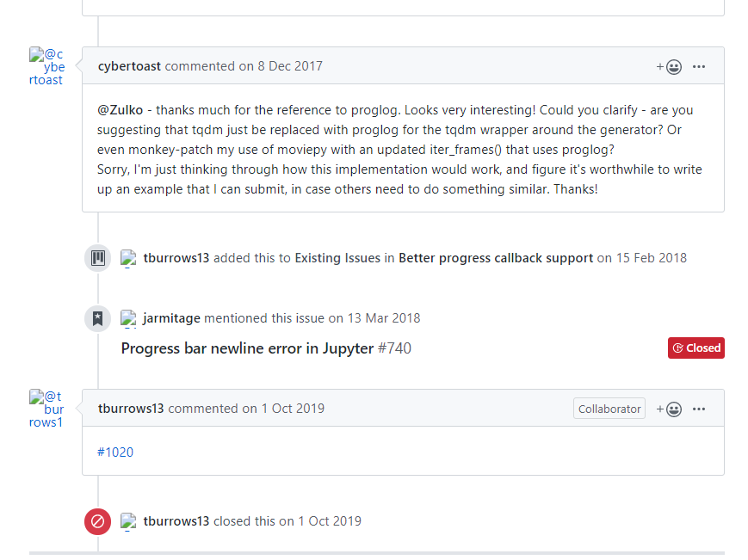This screenshot has width=748, height=560.
Task: Open the jarmitage username link
Action: click(171, 318)
